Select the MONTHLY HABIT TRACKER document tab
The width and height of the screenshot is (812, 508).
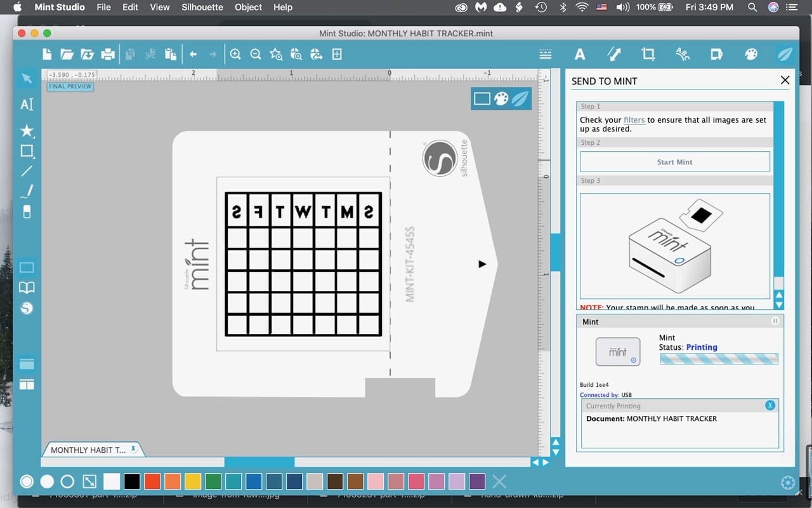point(88,450)
